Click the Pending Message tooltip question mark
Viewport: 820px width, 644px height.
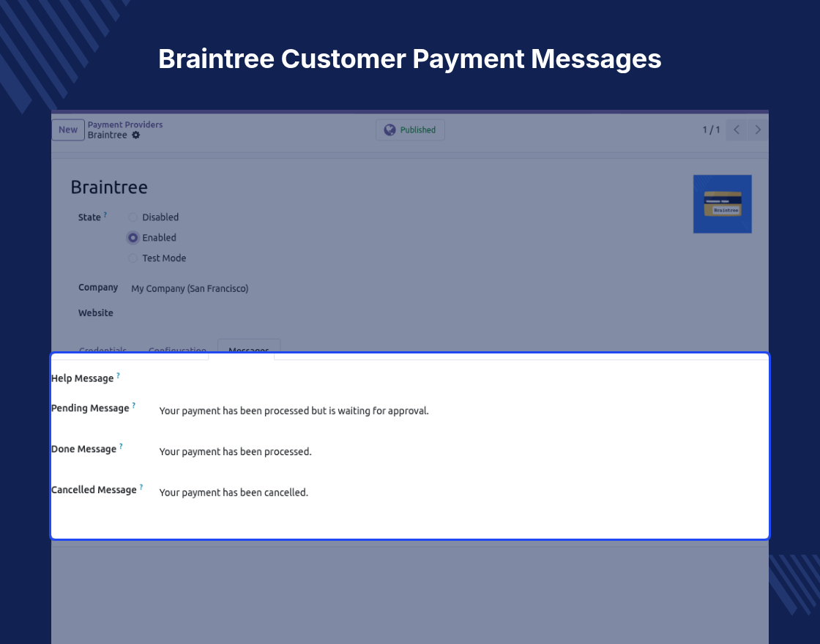(134, 405)
